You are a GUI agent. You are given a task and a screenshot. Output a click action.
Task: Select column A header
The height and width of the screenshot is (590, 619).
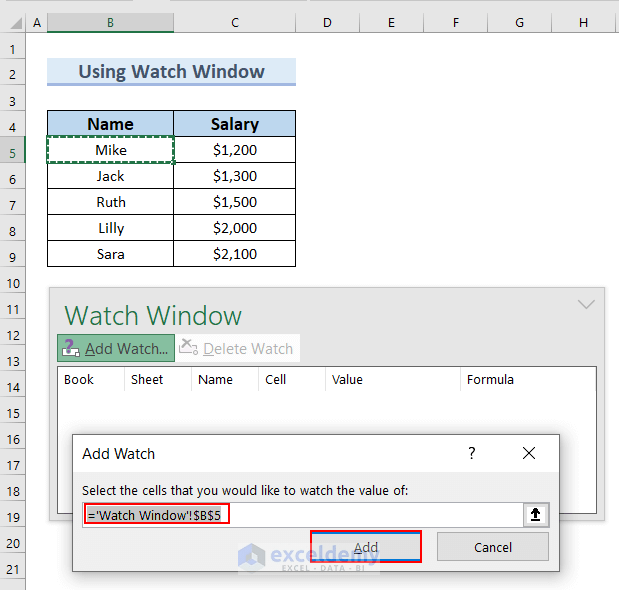[x=37, y=23]
